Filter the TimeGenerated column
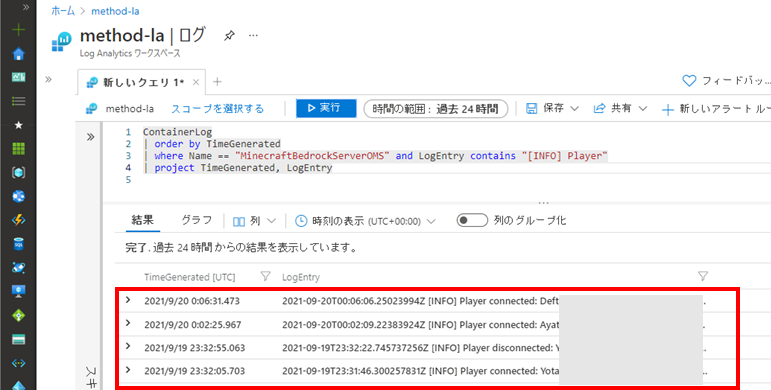 coord(266,276)
